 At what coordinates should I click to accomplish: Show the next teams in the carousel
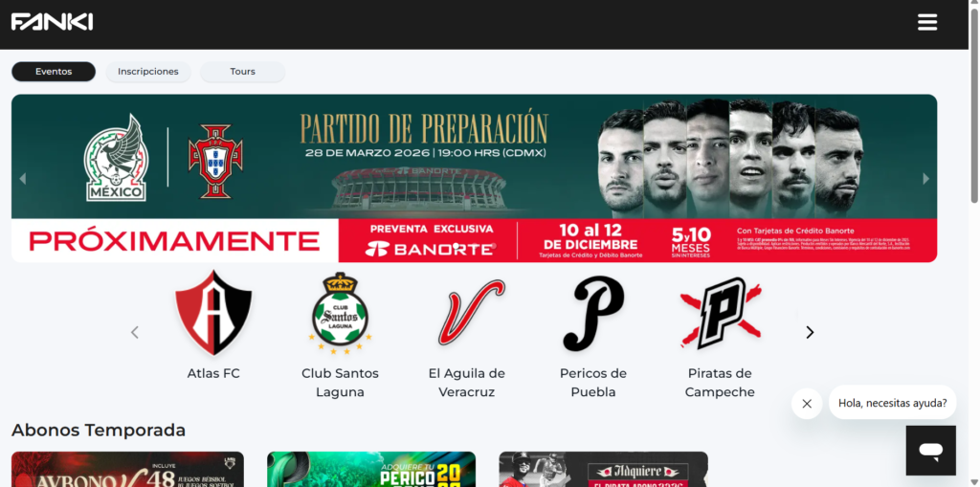(x=810, y=333)
